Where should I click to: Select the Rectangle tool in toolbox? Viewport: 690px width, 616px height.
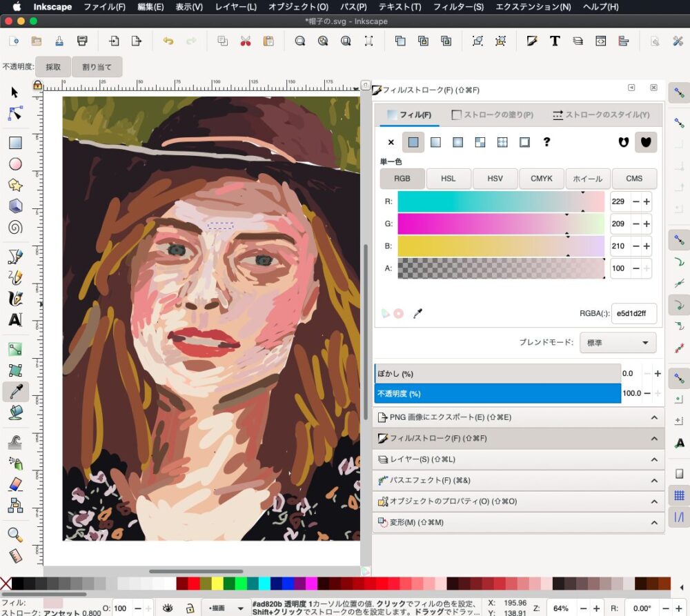click(15, 143)
